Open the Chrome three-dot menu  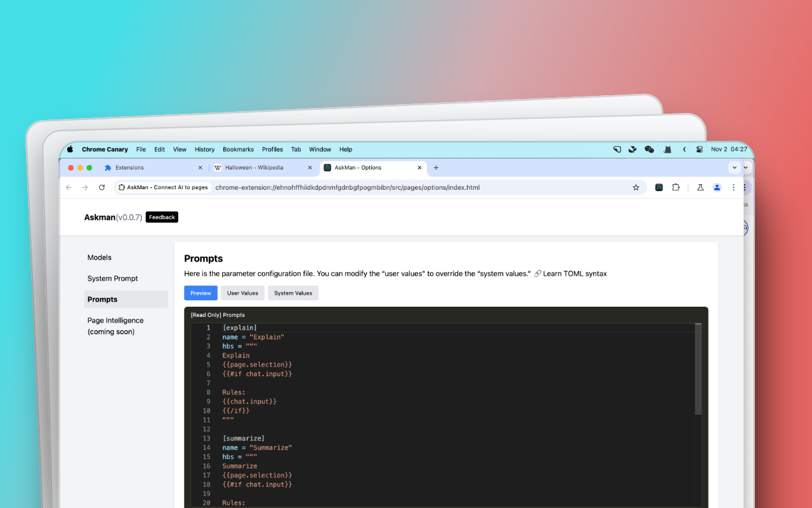click(733, 187)
